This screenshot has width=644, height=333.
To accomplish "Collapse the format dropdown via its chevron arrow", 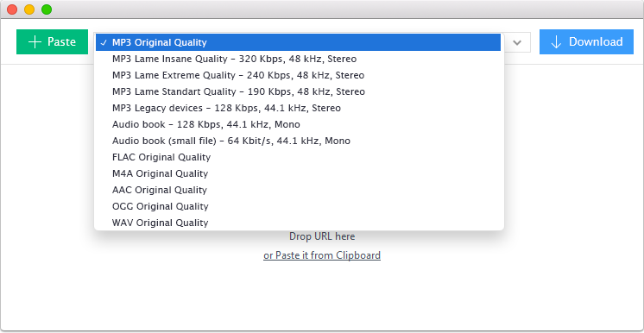I will pyautogui.click(x=517, y=42).
